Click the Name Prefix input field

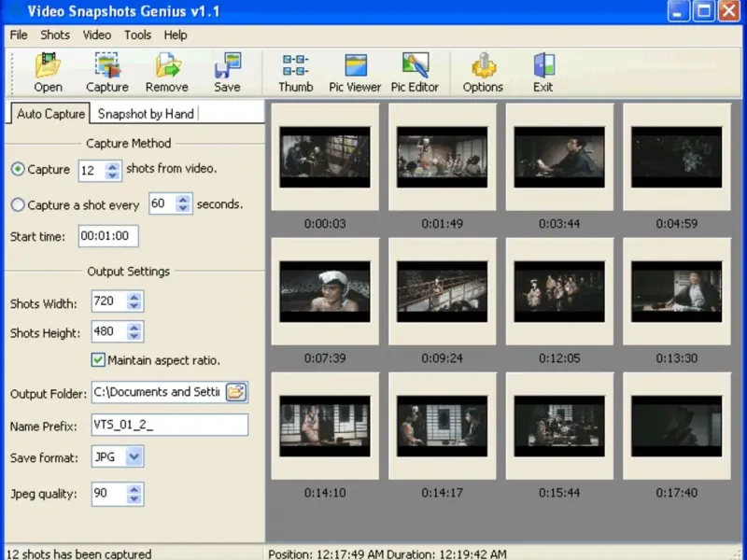pos(169,425)
